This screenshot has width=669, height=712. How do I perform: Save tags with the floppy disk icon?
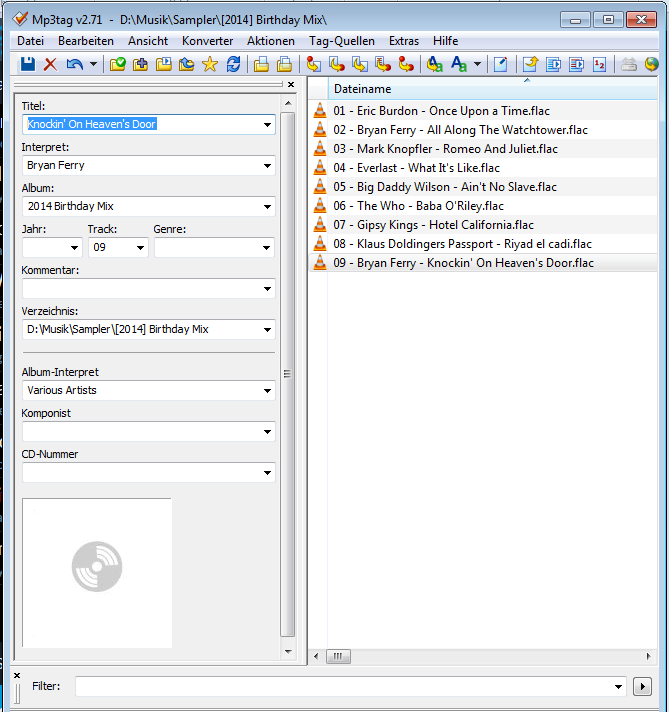click(x=28, y=64)
